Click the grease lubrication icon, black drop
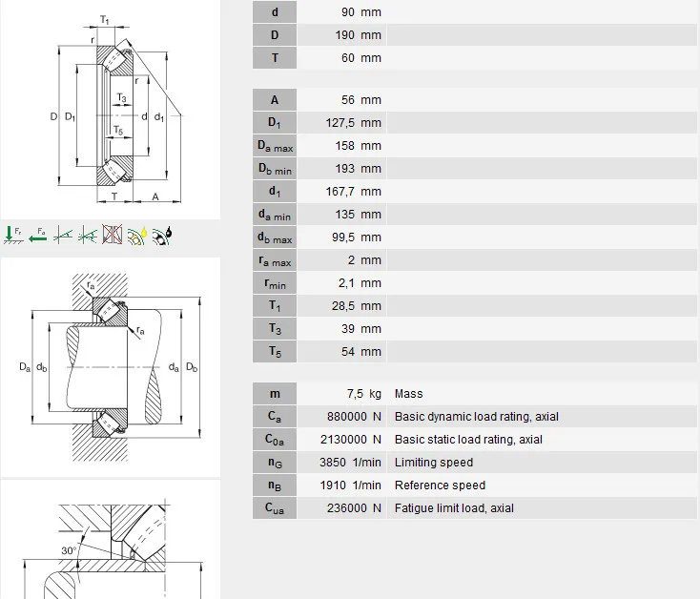This screenshot has height=599, width=700. coord(162,233)
